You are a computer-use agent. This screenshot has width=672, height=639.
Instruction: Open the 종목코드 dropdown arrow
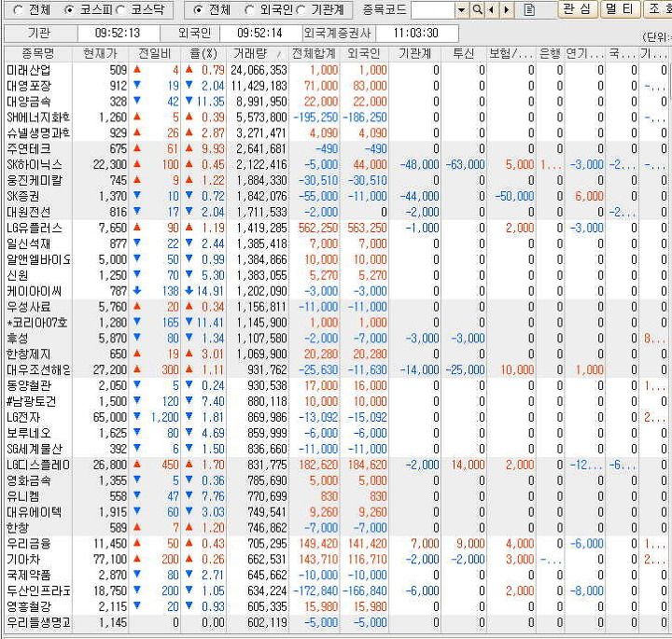[x=461, y=10]
